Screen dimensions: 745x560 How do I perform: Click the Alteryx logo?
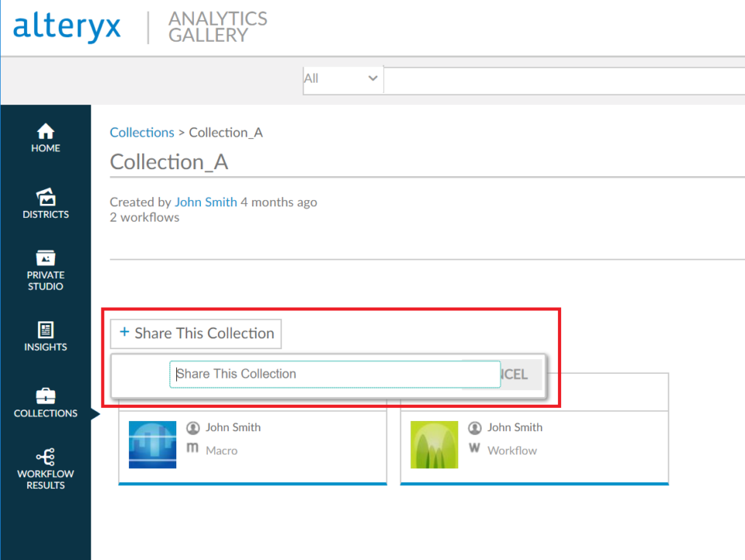(66, 26)
